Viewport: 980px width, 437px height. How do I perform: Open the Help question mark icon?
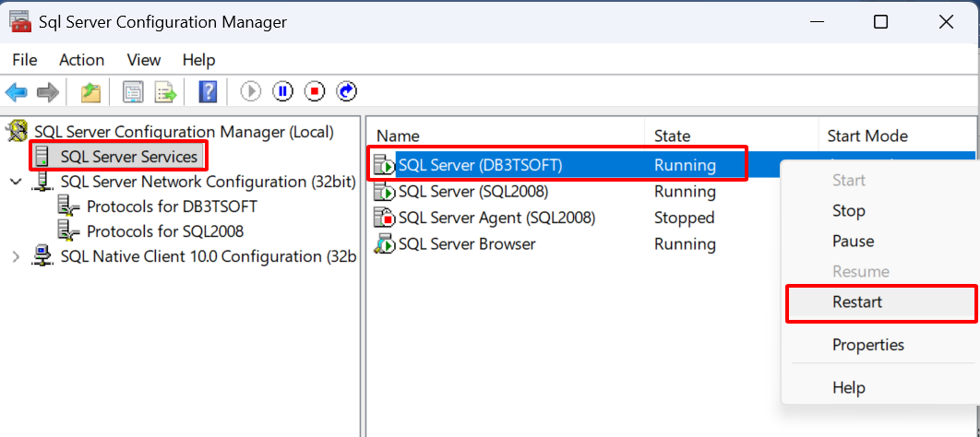click(209, 91)
